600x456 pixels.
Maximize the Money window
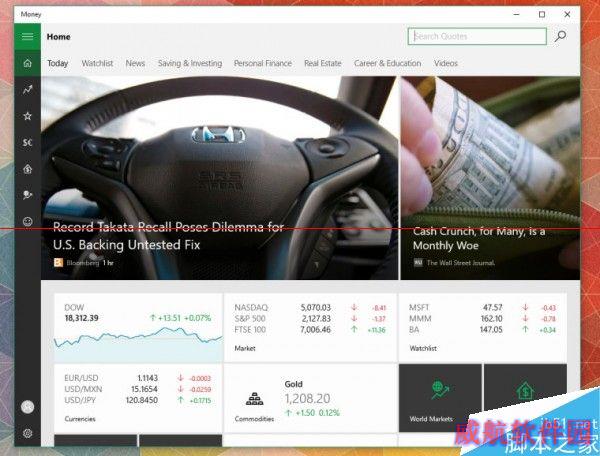coord(542,15)
